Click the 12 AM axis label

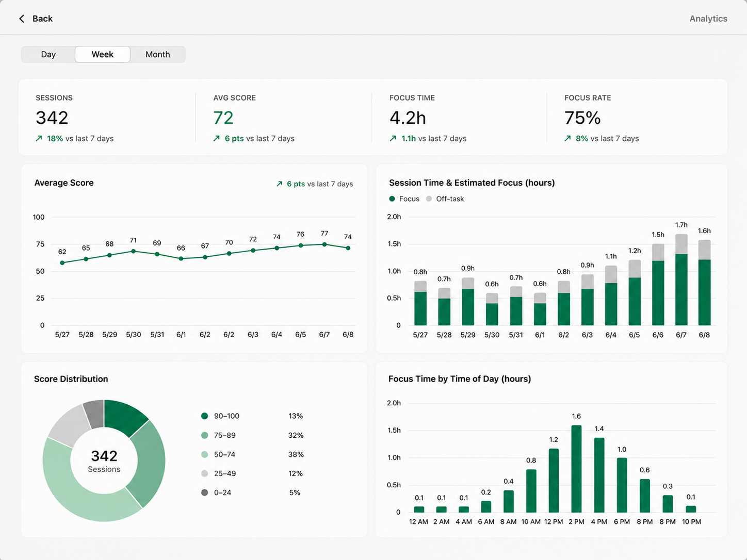(x=418, y=522)
